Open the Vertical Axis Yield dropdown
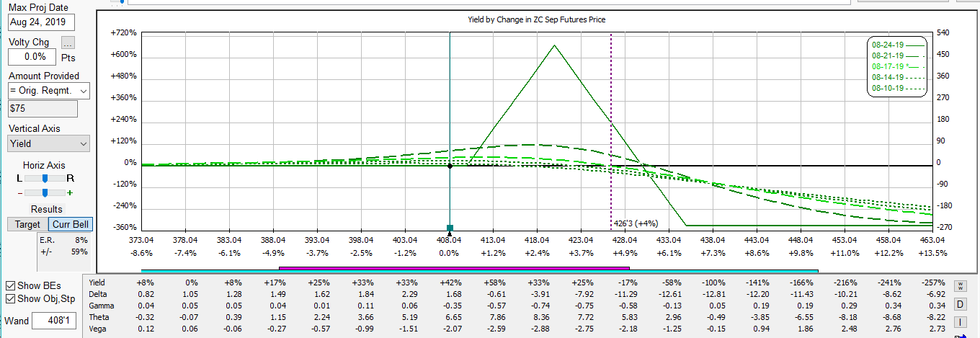 click(48, 143)
